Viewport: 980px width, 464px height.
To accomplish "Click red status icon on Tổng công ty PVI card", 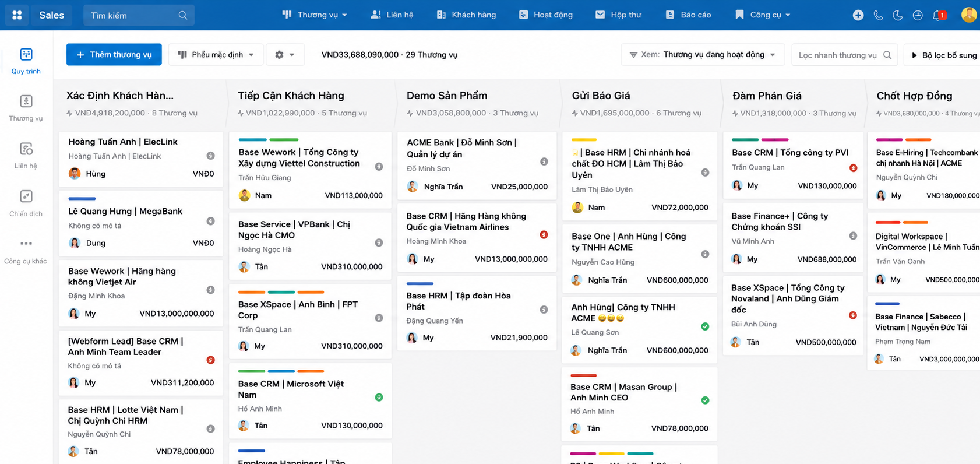I will coord(853,168).
